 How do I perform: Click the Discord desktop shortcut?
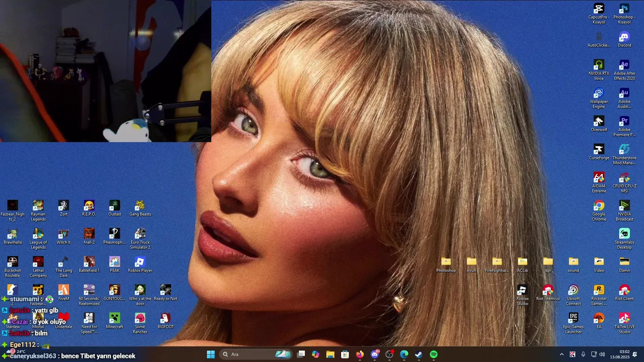coord(624,39)
